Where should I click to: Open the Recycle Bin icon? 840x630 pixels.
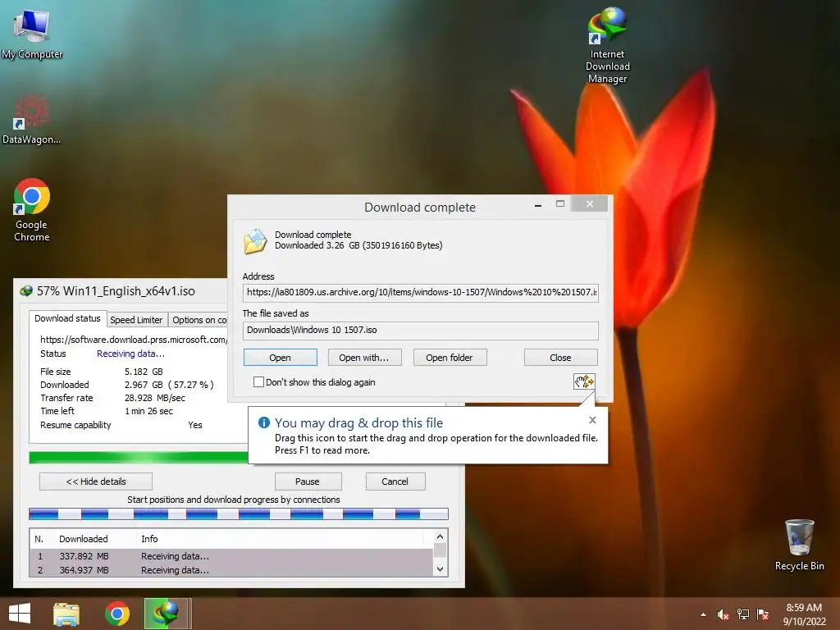(x=799, y=545)
